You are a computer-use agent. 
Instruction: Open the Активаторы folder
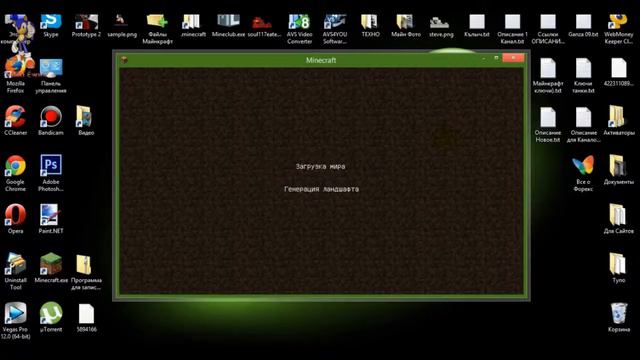click(x=618, y=120)
